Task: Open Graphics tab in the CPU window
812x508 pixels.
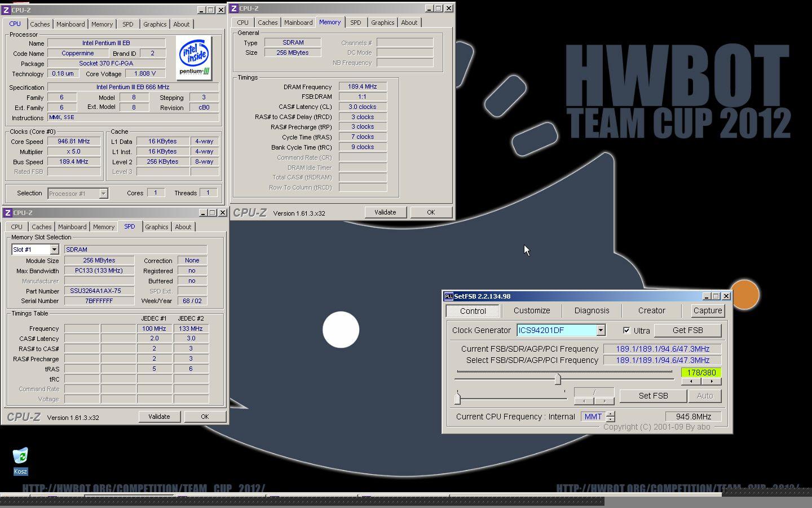Action: point(155,24)
